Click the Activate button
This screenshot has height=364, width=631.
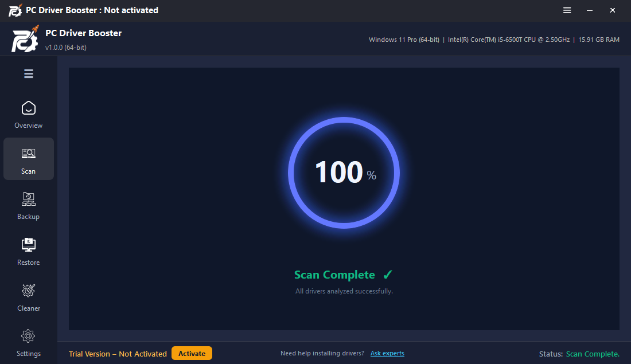click(192, 354)
